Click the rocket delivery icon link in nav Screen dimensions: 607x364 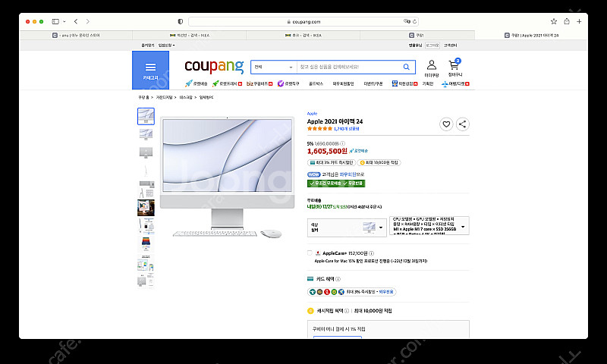tap(196, 83)
